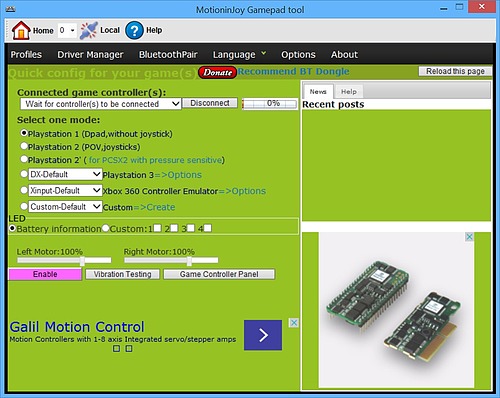The image size is (500, 398).
Task: Expand the connected controller dropdown
Action: pyautogui.click(x=101, y=104)
